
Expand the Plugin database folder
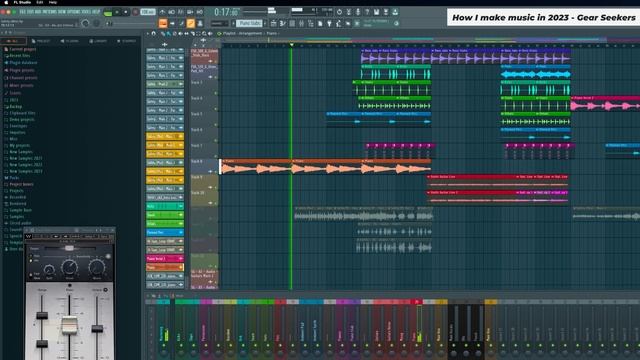point(23,63)
